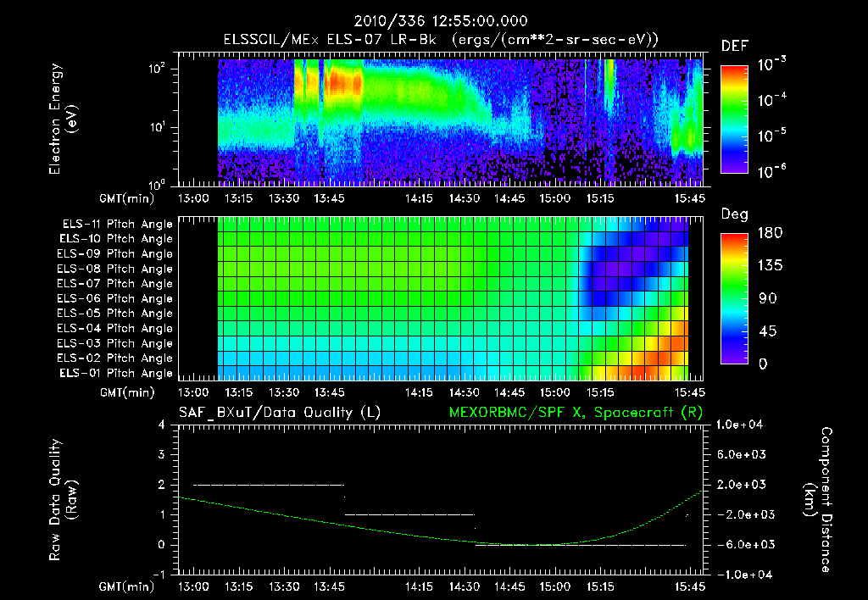Click the SAF_BXuT/Data Quality (L) label
The width and height of the screenshot is (868, 600).
click(x=280, y=413)
